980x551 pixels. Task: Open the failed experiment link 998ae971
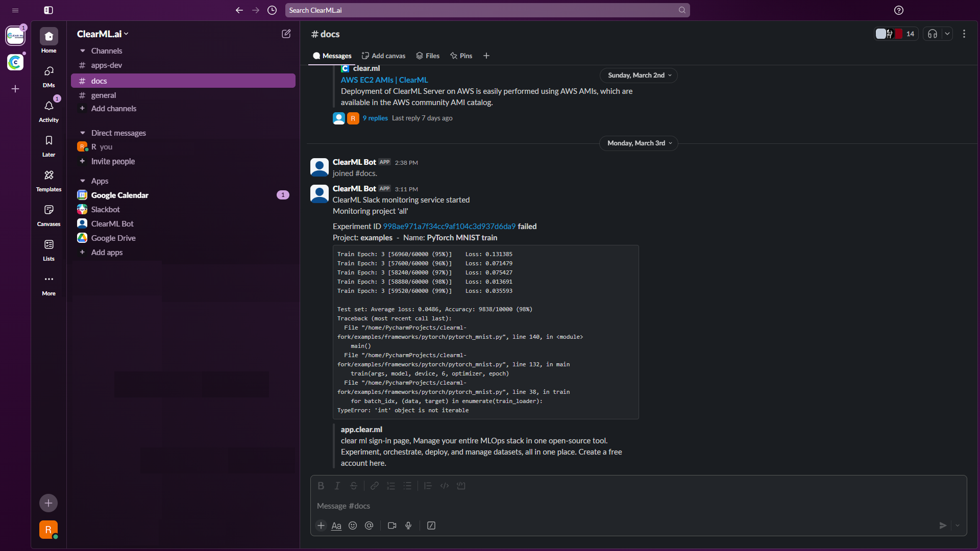tap(449, 226)
